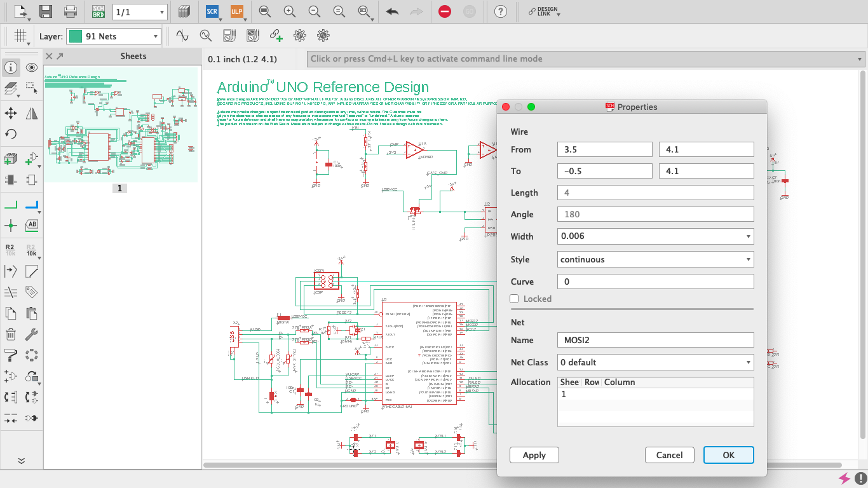Click the From X field showing 3.5
This screenshot has width=868, height=488.
point(605,149)
